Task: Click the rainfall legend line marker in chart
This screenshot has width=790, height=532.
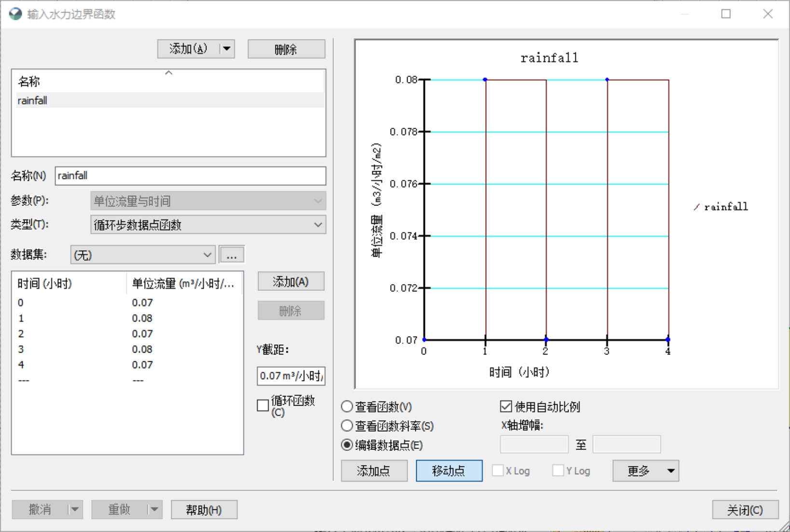Action: 696,207
